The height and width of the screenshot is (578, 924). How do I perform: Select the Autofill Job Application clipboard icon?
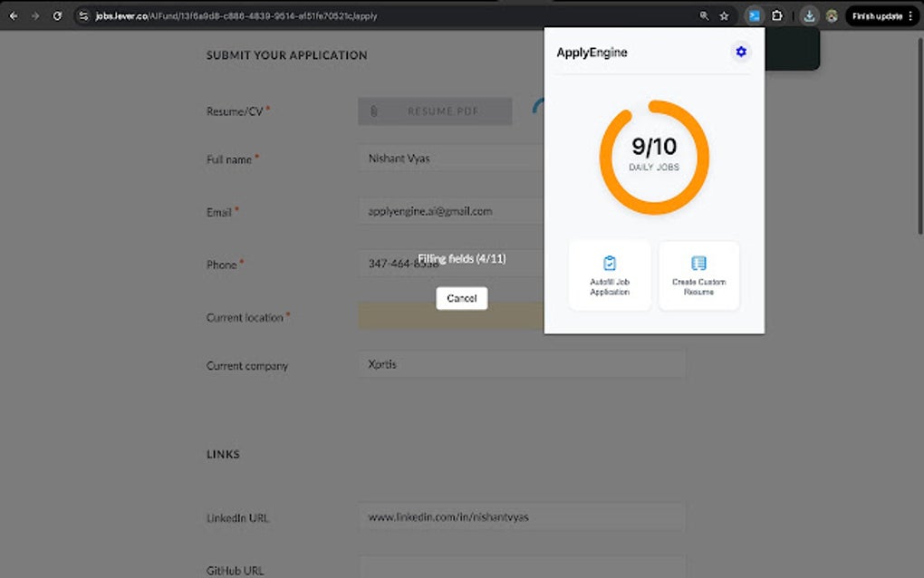609,264
